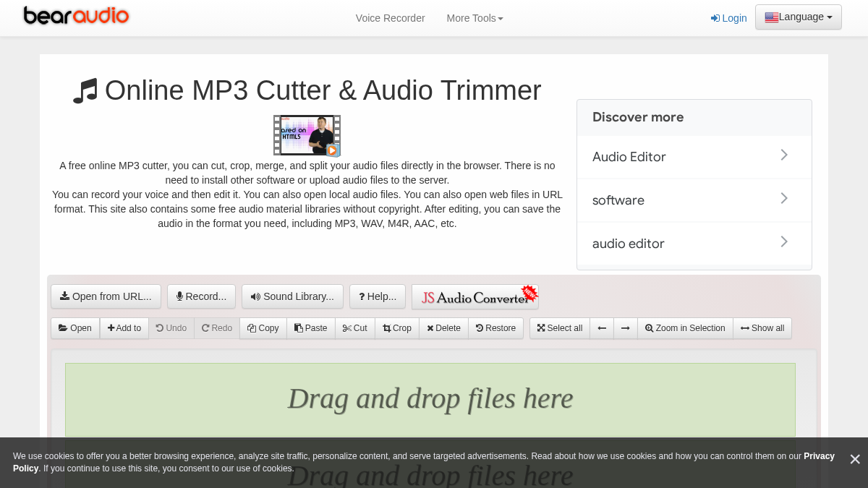
Task: Copy the selection using the Copy button
Action: 263,328
